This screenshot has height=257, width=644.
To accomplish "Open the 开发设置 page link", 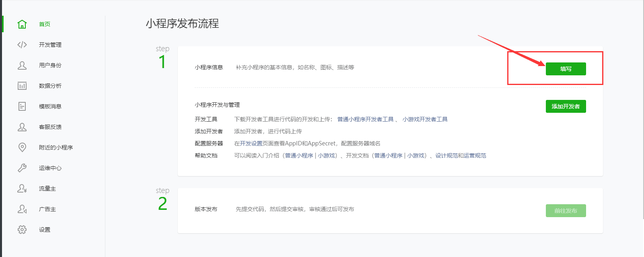I will [x=251, y=143].
